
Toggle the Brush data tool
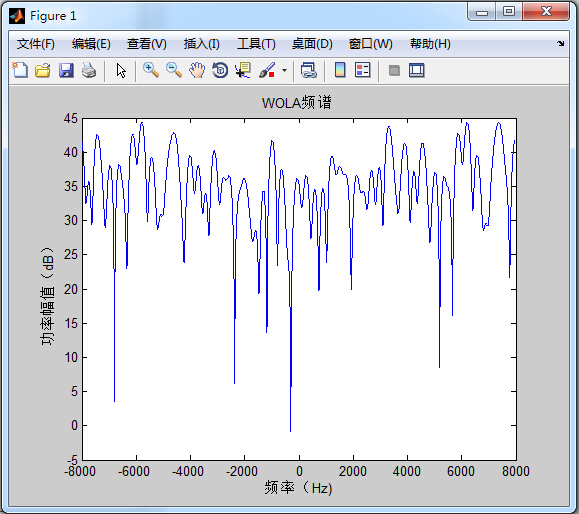(267, 70)
